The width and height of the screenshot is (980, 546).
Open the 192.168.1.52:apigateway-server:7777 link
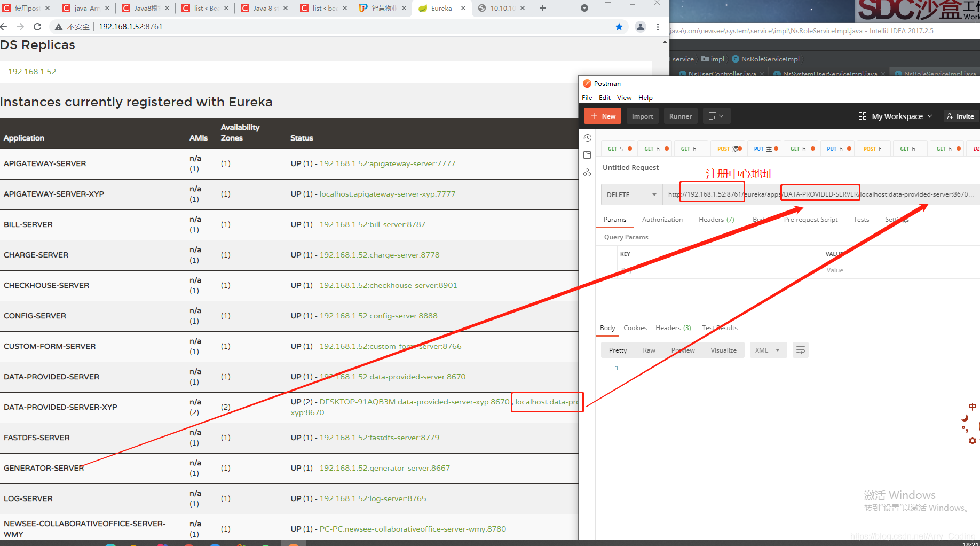(x=388, y=163)
